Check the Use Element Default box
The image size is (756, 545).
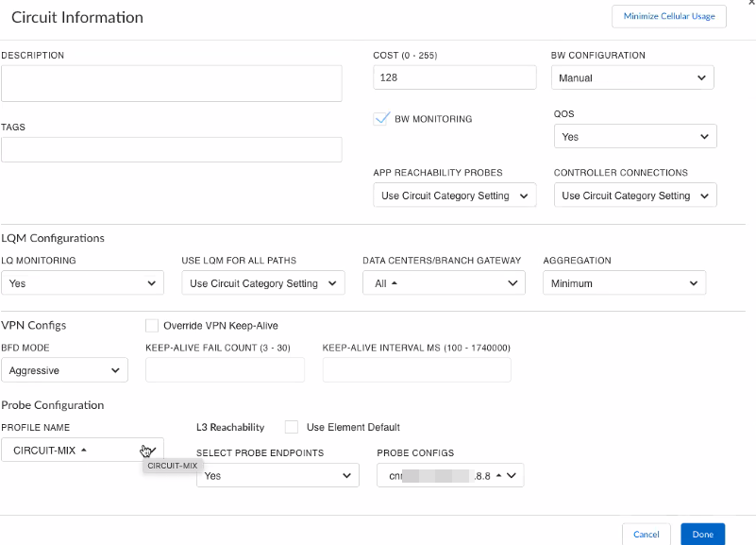pos(292,427)
